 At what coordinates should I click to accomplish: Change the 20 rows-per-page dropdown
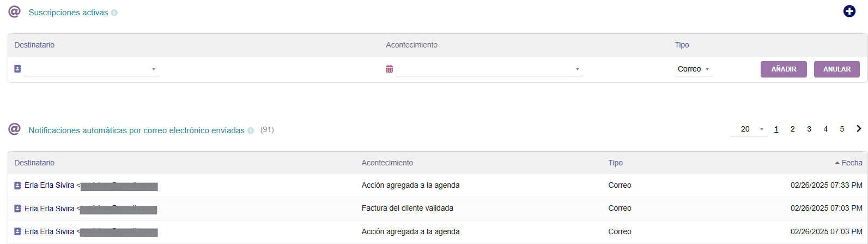748,129
